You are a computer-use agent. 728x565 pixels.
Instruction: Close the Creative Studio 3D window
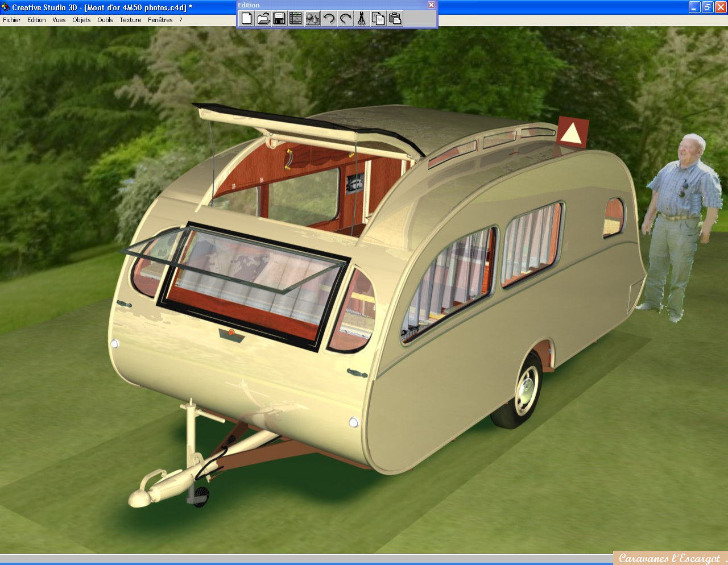coord(721,7)
